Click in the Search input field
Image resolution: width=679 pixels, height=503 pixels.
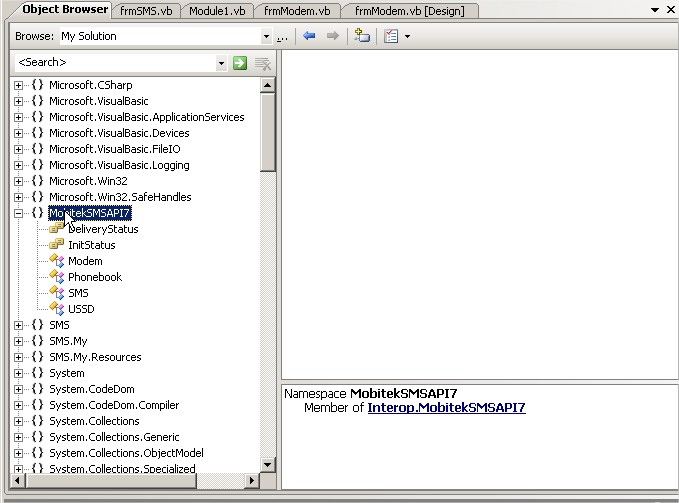click(115, 63)
